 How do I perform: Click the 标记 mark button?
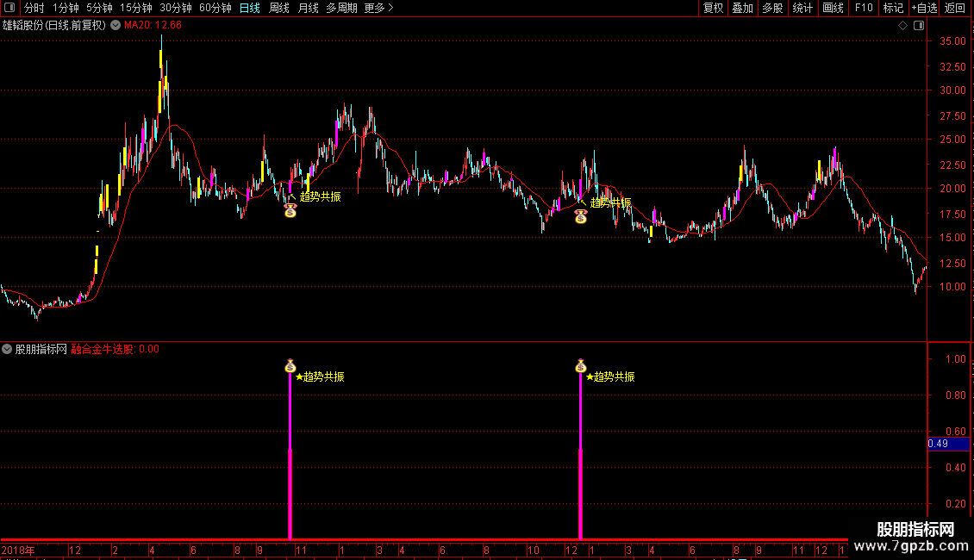(893, 8)
